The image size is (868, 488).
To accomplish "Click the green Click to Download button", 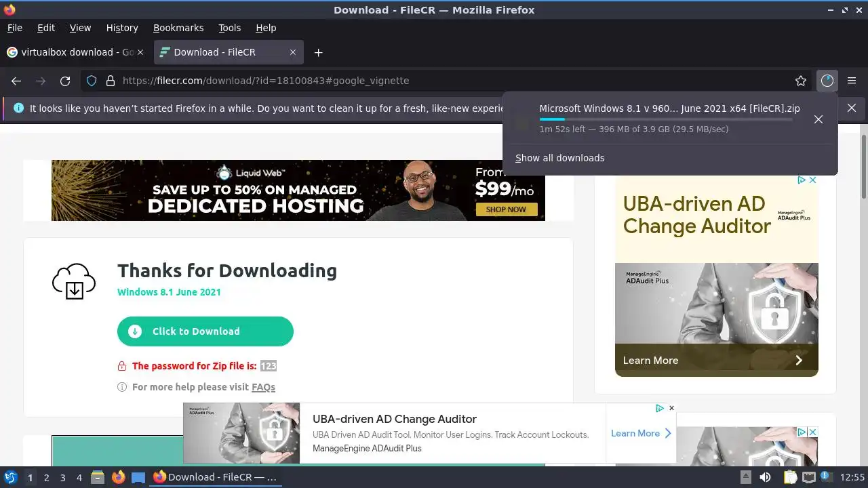I will coord(205,331).
